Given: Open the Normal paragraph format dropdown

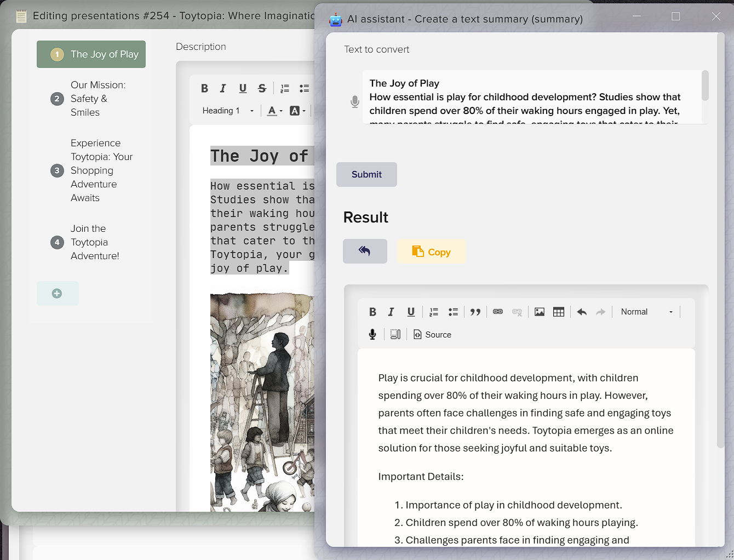Looking at the screenshot, I should point(646,312).
